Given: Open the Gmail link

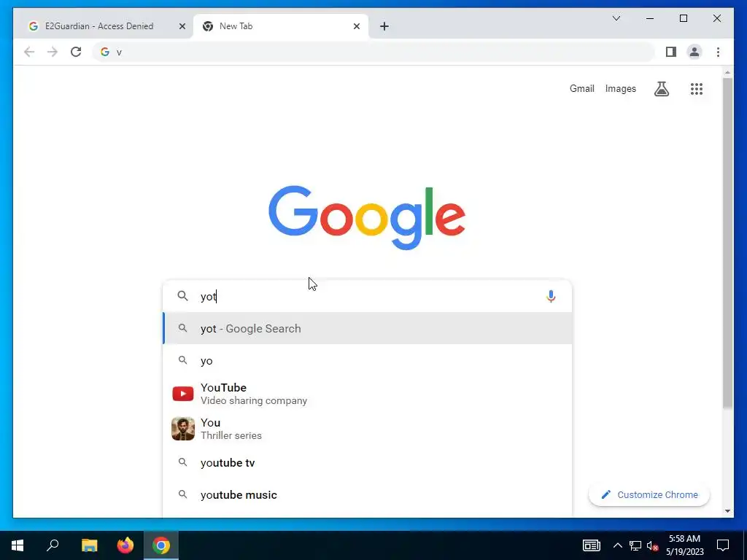Looking at the screenshot, I should [581, 88].
